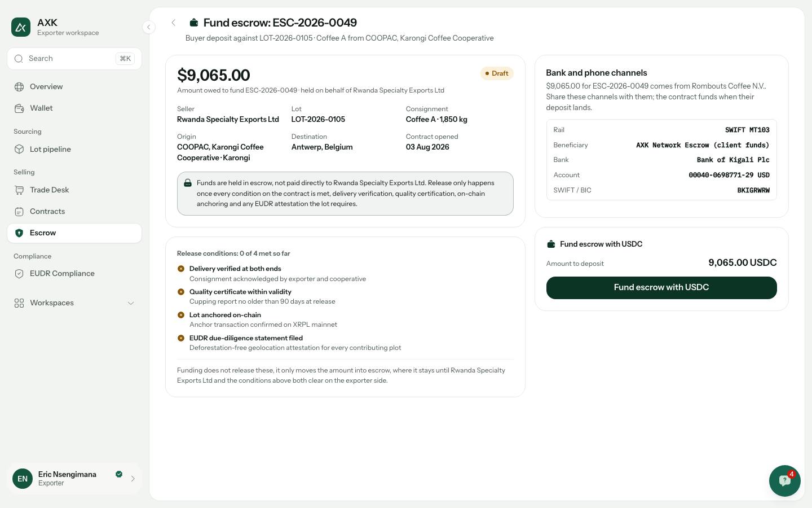Click the seller Rwanda Specialty Exports Ltd
The width and height of the screenshot is (812, 508).
pyautogui.click(x=228, y=120)
